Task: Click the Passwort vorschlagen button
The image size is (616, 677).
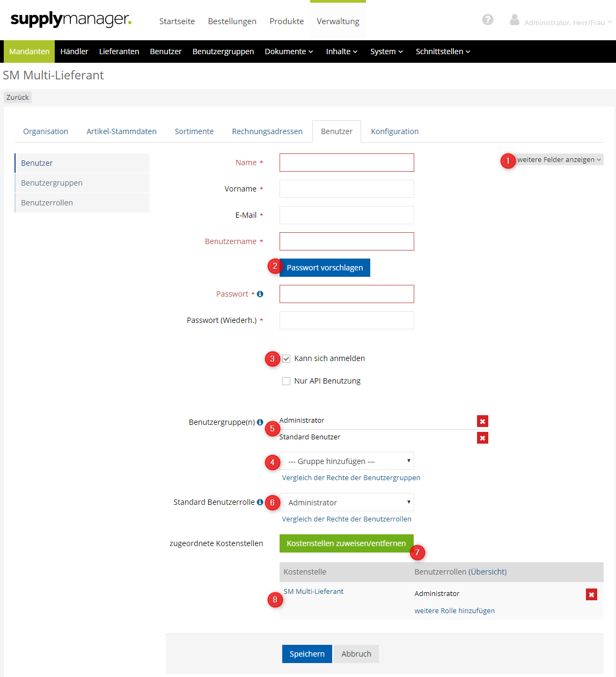Action: click(325, 268)
